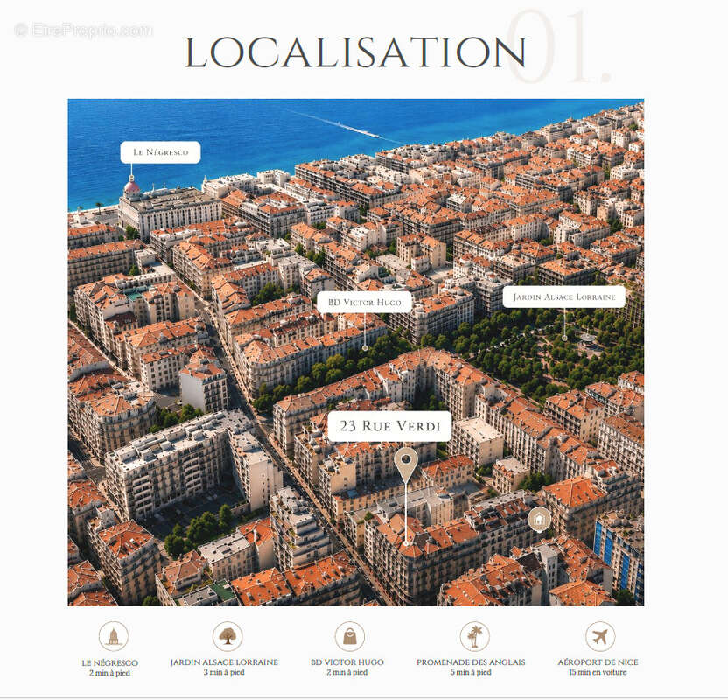The height and width of the screenshot is (700, 728).
Task: Select the Jardin Alsace Lorraine map callout
Action: [564, 297]
